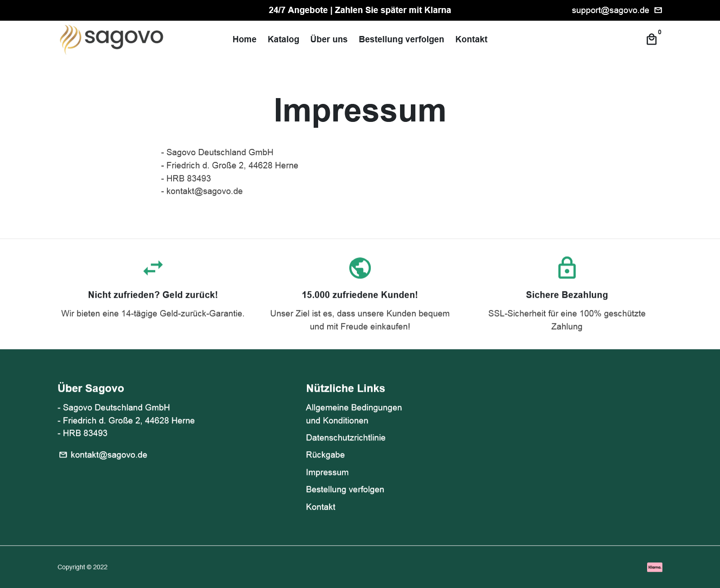This screenshot has height=588, width=720.
Task: Click the 24/7 Angebote Klarna banner text
Action: click(x=360, y=10)
